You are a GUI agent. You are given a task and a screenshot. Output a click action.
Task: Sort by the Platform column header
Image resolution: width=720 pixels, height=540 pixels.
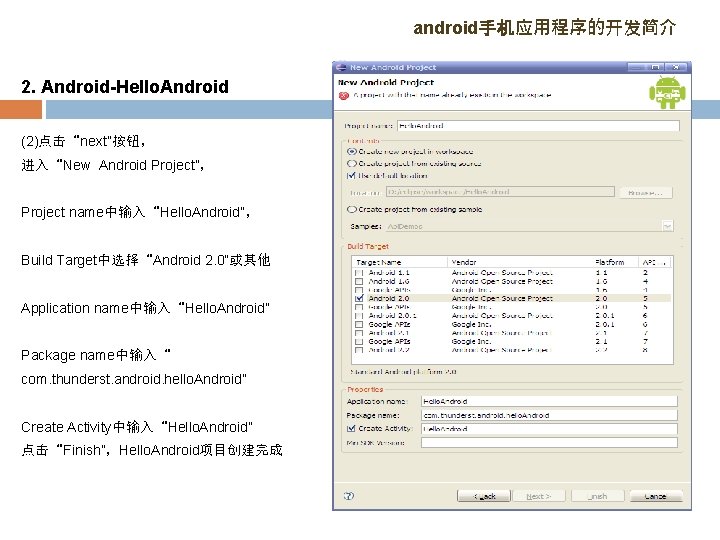click(x=615, y=262)
